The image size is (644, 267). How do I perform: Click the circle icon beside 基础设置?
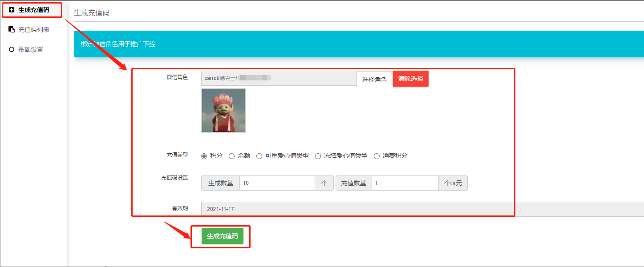click(12, 49)
